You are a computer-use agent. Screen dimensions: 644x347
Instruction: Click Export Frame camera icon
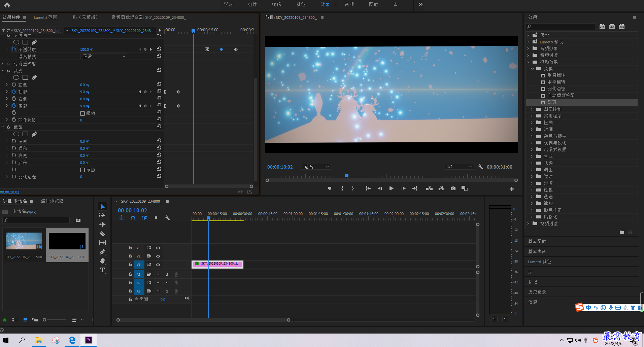453,188
